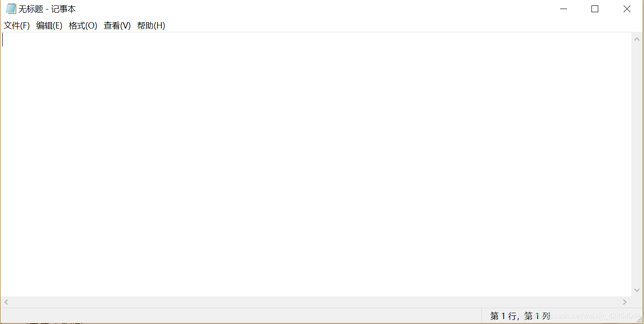Click the horizontal scrollbar right arrow

[x=625, y=302]
